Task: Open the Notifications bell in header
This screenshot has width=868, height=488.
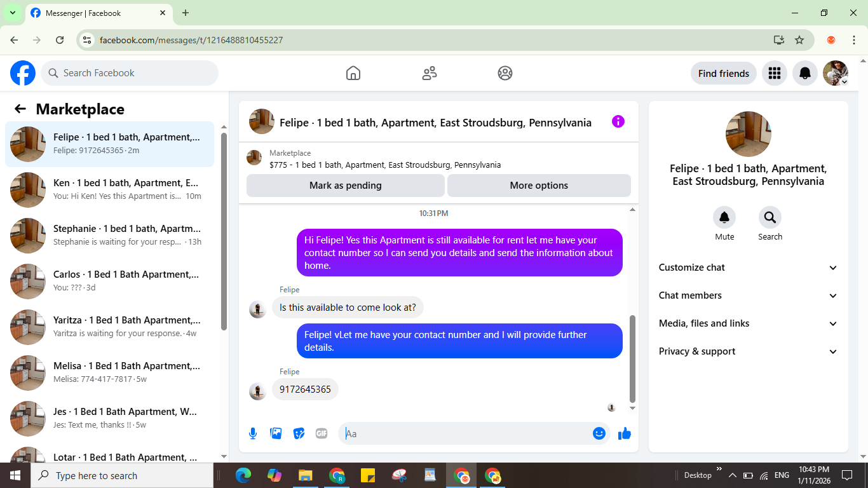Action: tap(805, 73)
